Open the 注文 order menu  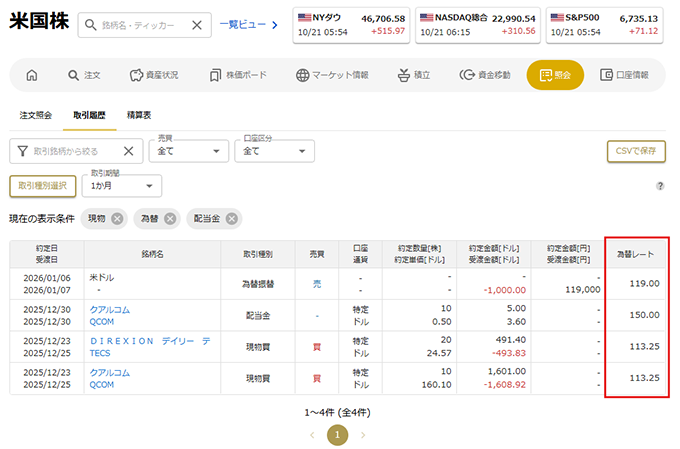(x=83, y=75)
